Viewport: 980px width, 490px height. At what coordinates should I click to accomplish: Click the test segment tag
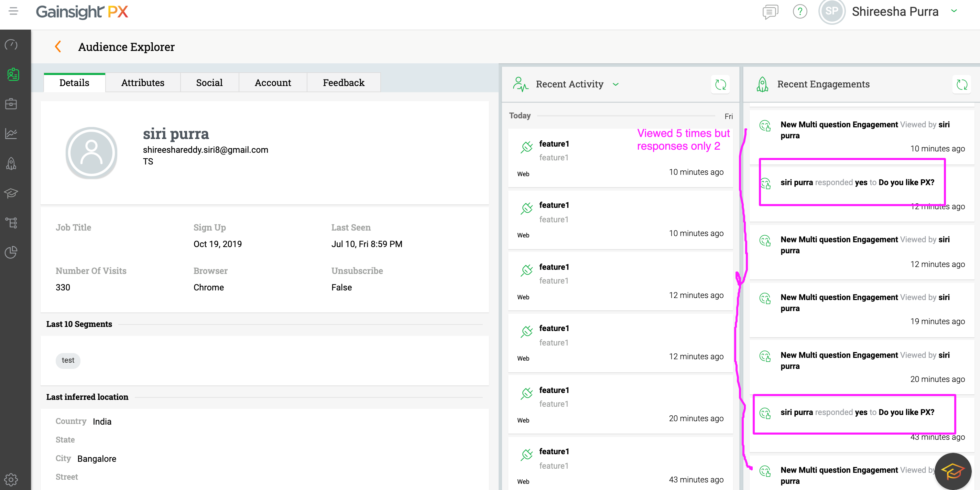pos(68,360)
